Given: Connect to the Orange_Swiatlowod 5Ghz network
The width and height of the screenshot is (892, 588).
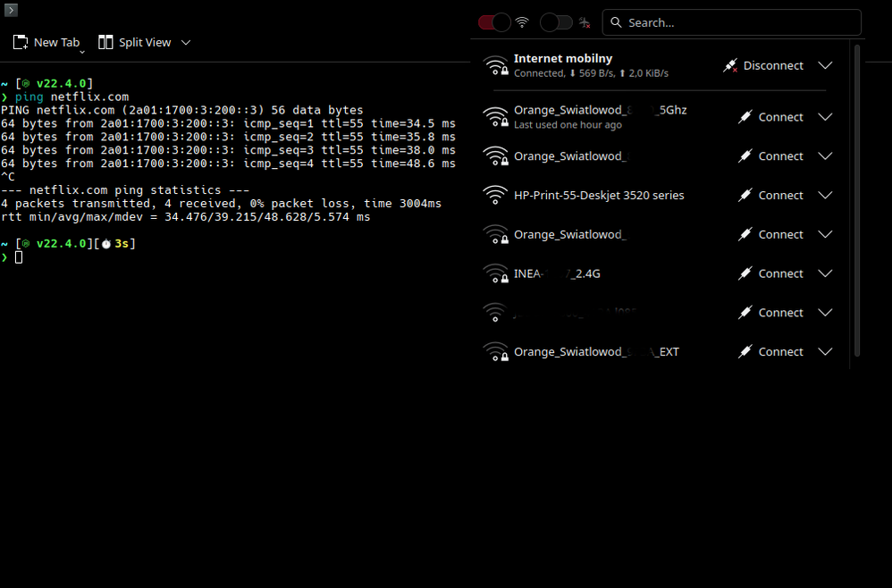Looking at the screenshot, I should coord(770,117).
